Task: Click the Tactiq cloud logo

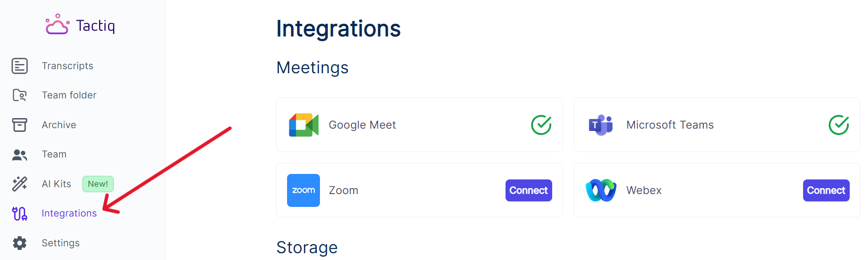Action: [x=57, y=25]
